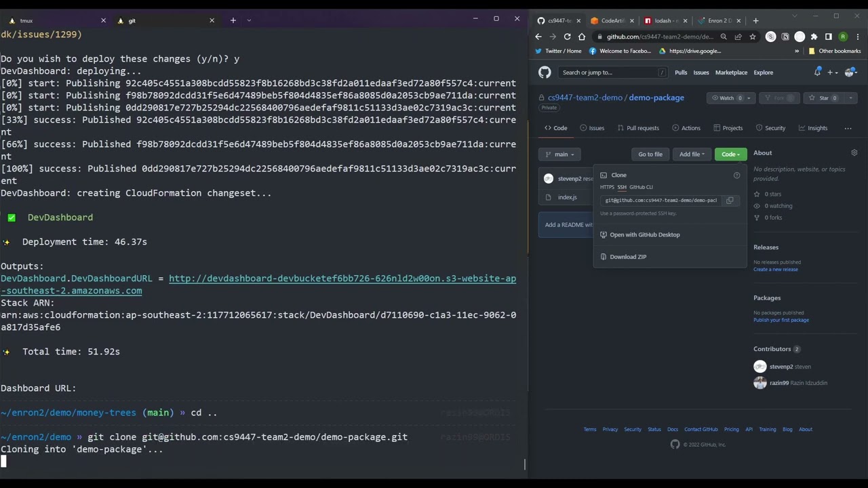Show more repository tabs ellipsis

point(848,128)
